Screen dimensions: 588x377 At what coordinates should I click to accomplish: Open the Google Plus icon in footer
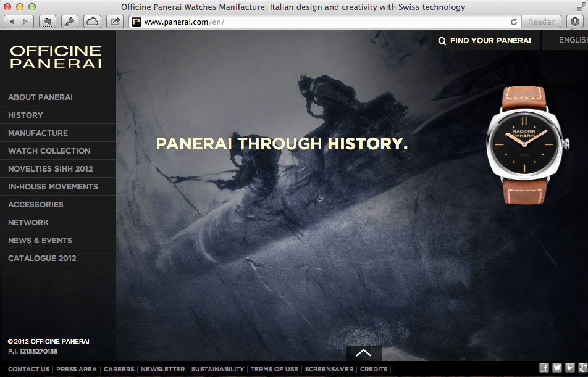coord(582,368)
